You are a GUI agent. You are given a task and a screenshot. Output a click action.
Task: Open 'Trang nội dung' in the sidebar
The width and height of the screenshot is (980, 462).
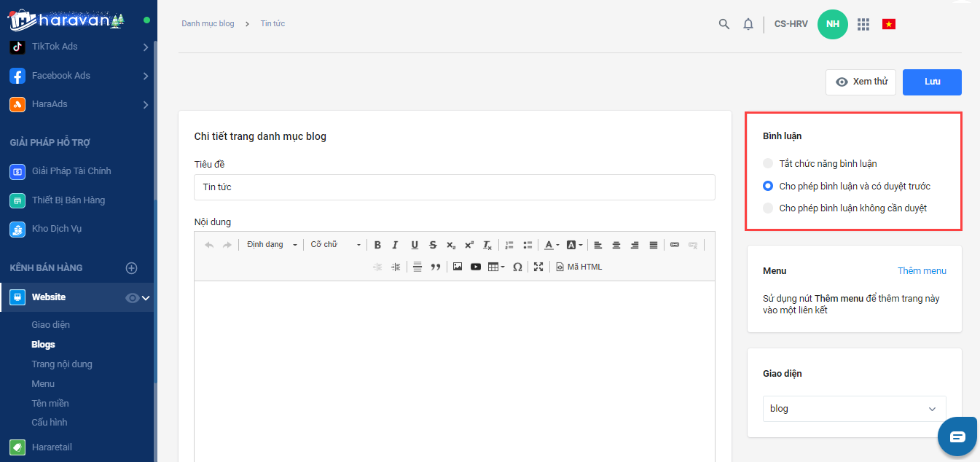tap(62, 364)
